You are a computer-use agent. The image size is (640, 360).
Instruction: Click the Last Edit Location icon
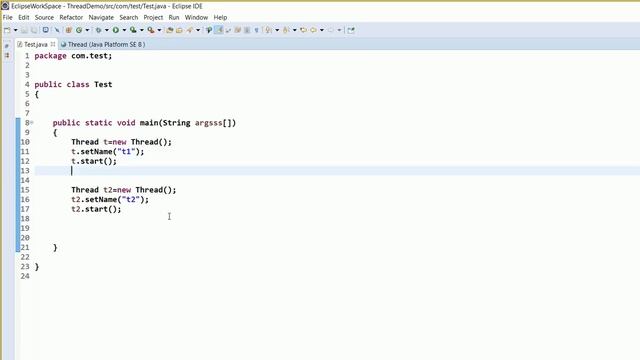pyautogui.click(x=303, y=30)
